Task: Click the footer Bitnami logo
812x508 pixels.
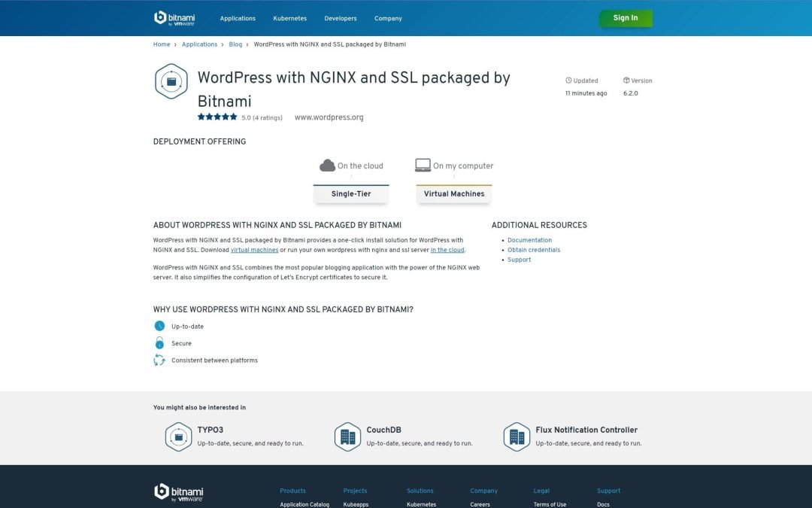Action: pos(178,492)
